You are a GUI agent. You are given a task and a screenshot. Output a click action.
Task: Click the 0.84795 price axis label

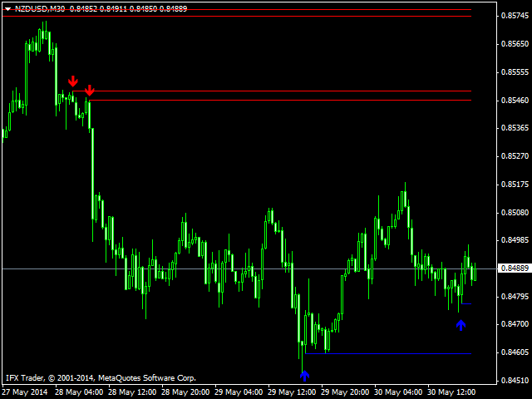point(515,296)
